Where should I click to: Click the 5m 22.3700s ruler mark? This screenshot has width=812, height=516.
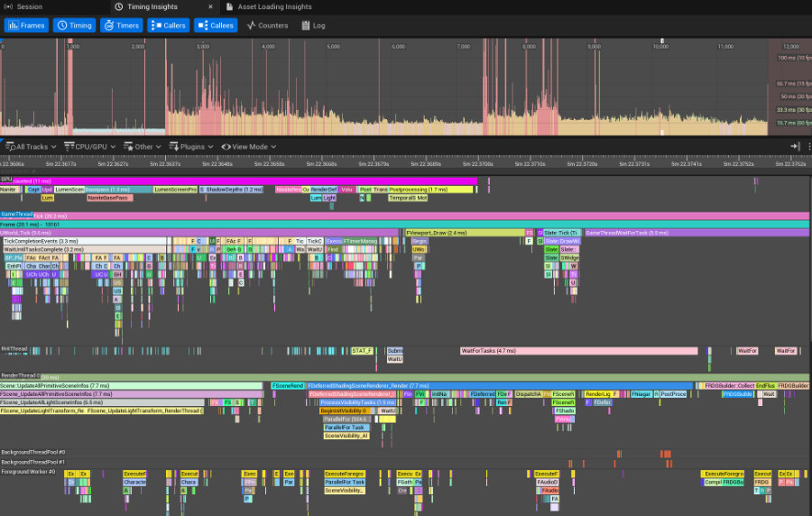477,163
